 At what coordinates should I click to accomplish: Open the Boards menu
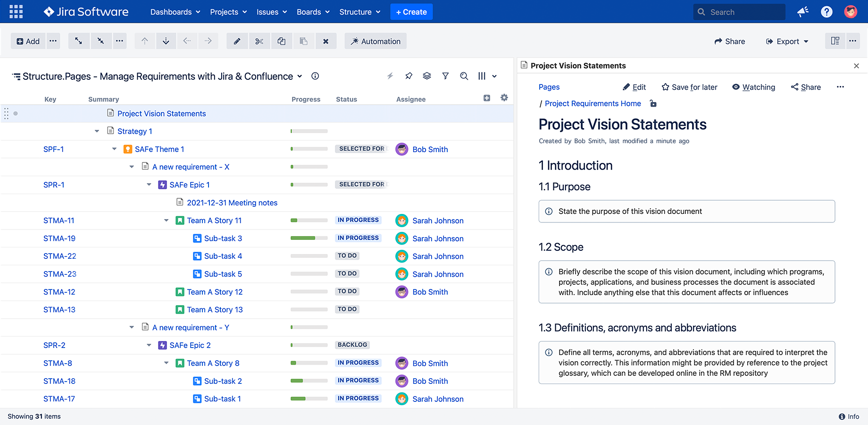(x=313, y=12)
